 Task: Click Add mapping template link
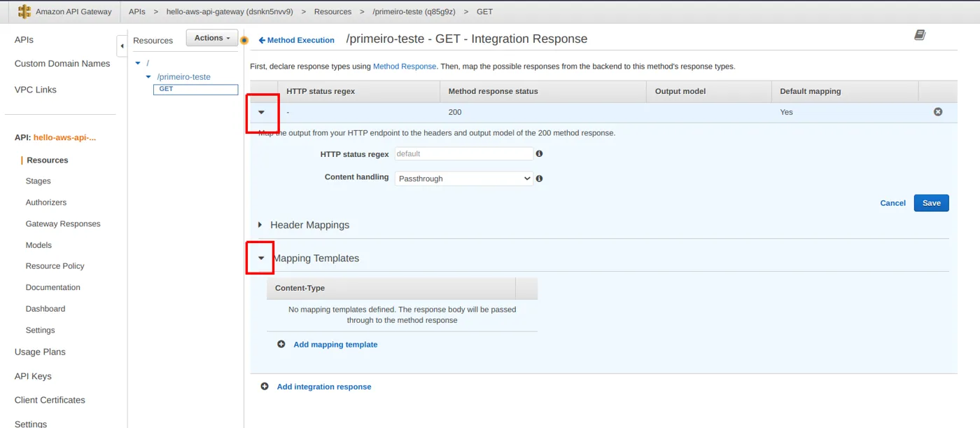(335, 345)
